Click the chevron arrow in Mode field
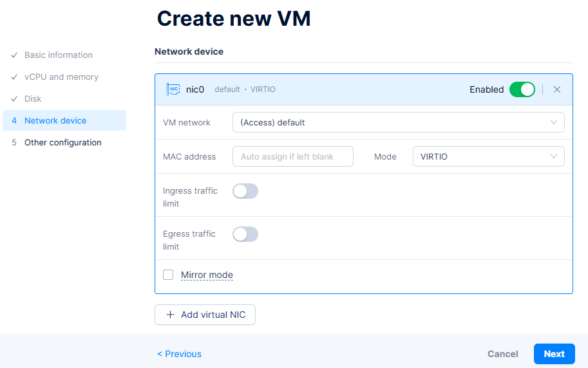This screenshot has width=588, height=368. [x=554, y=156]
